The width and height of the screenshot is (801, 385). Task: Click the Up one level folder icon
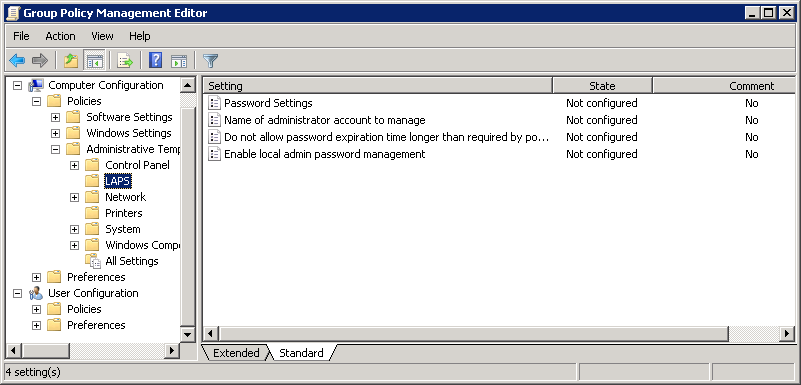pyautogui.click(x=71, y=61)
